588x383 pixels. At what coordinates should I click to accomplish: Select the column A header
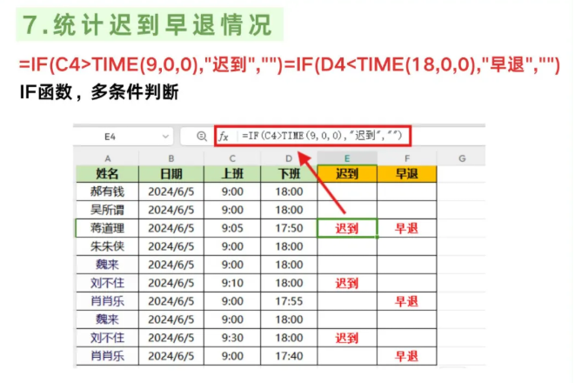(107, 158)
